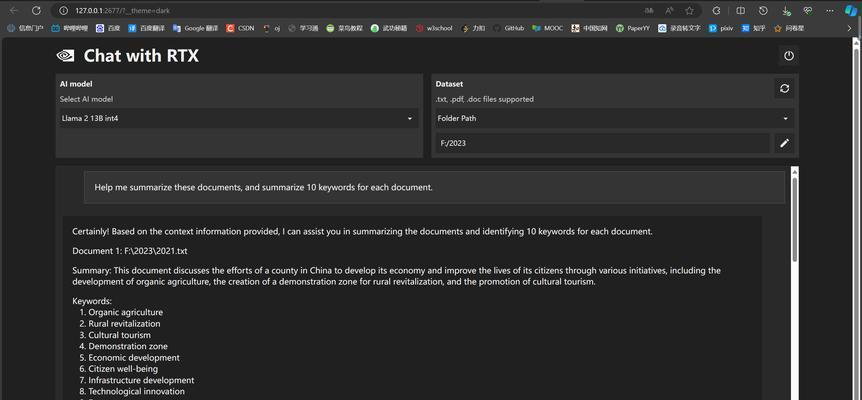This screenshot has height=400, width=862.
Task: Reload the page with the refresh icon
Action: (36, 10)
